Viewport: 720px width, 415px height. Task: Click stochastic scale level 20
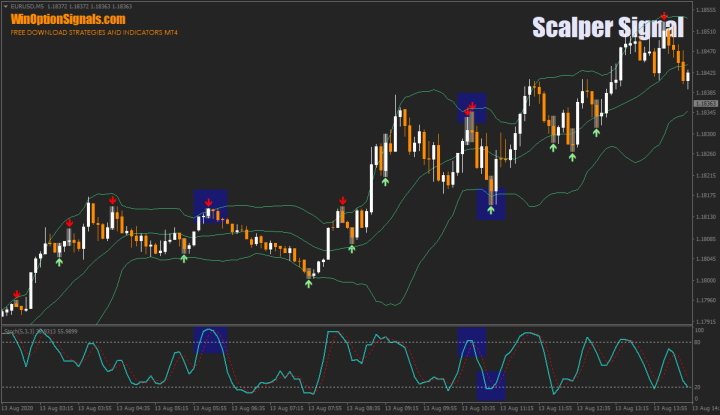[698, 387]
